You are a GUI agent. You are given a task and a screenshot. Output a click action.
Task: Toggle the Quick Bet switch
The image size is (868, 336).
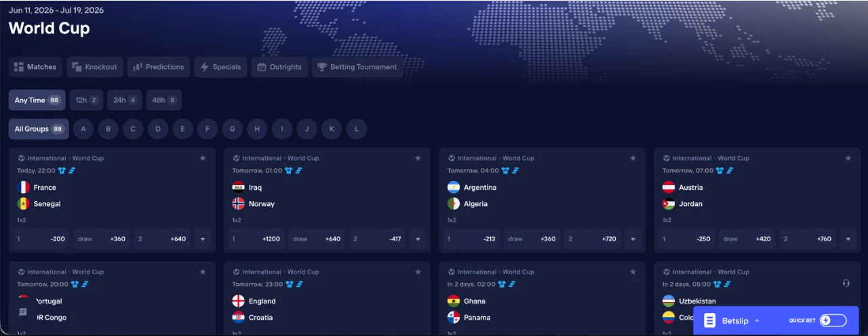pyautogui.click(x=833, y=320)
